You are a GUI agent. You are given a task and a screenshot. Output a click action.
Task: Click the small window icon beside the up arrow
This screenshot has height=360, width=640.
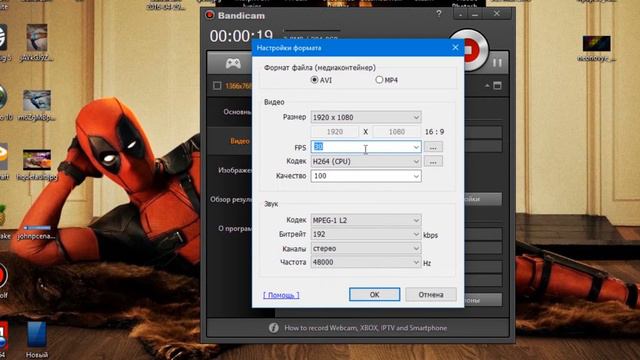pyautogui.click(x=497, y=86)
